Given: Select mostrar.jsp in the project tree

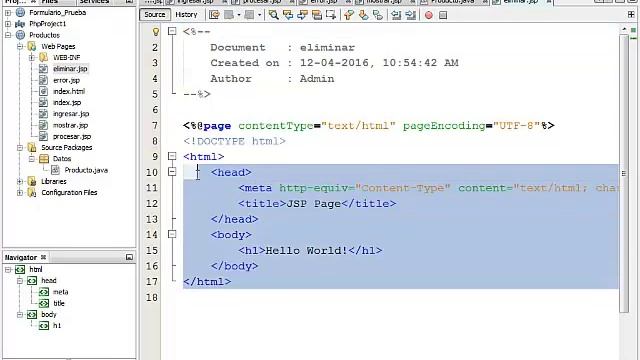Looking at the screenshot, I should [x=70, y=125].
